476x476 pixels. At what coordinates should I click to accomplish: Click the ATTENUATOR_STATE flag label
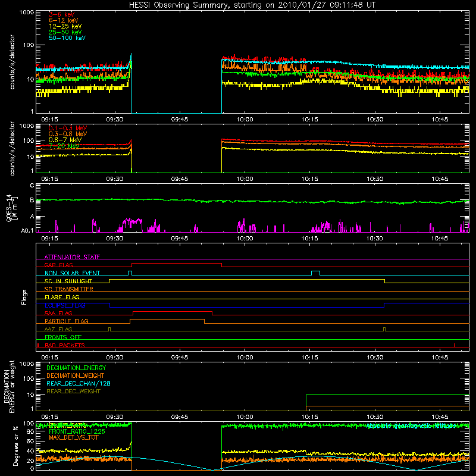(x=72, y=257)
